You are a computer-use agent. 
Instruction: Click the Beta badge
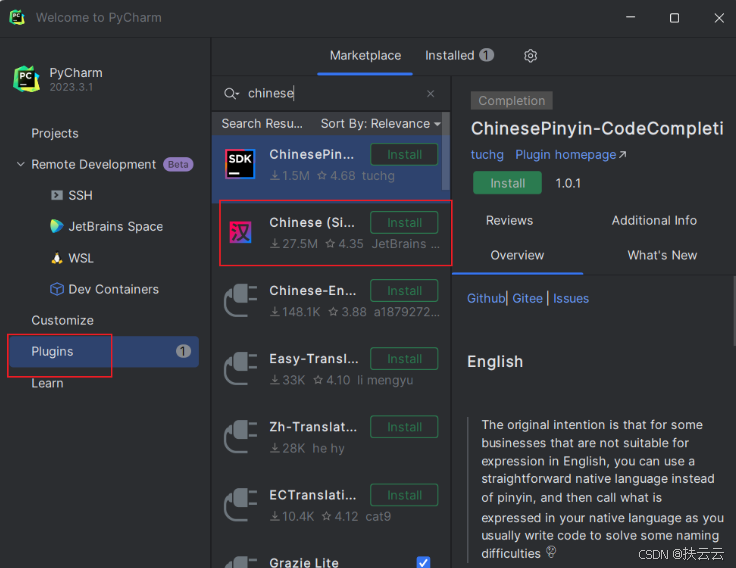coord(178,164)
